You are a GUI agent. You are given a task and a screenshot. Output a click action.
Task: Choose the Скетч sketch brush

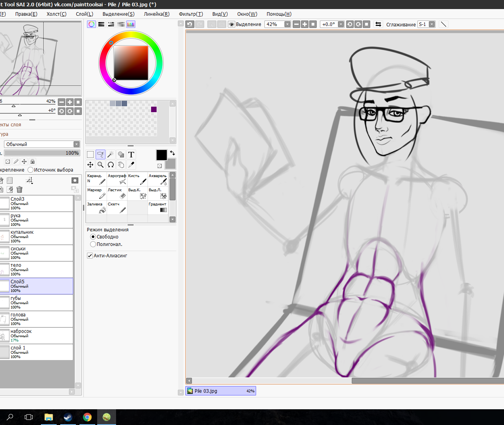pos(117,207)
